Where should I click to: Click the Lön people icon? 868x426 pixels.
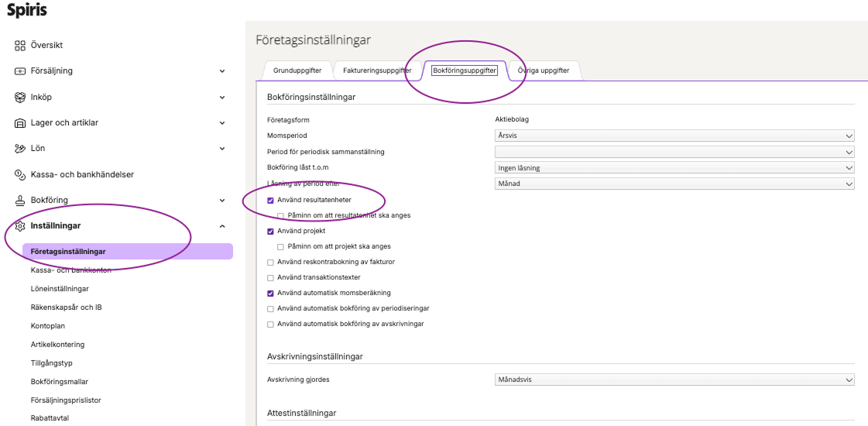coord(20,149)
